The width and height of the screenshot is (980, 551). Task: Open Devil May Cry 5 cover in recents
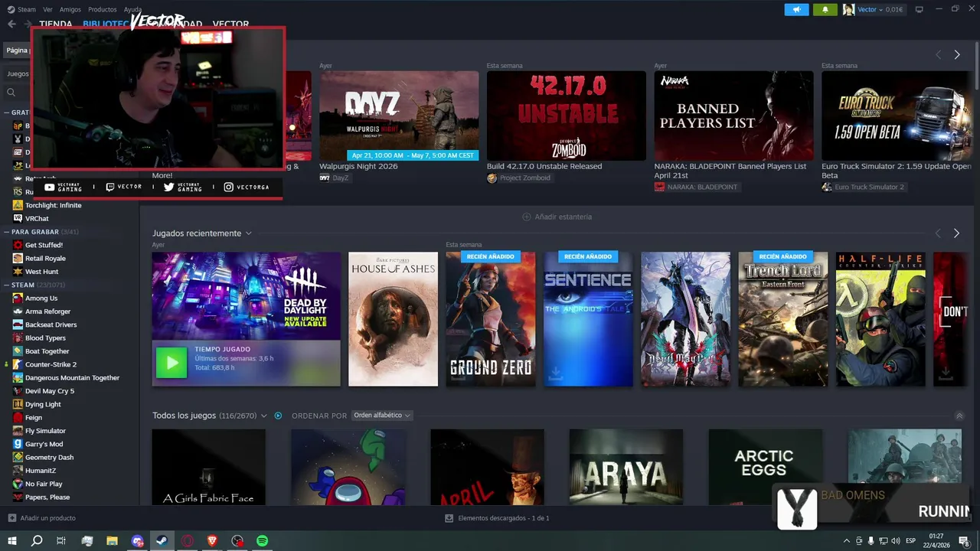(x=685, y=319)
